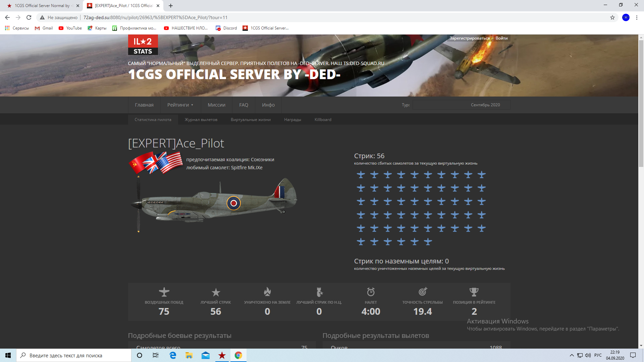This screenshot has width=644, height=362.
Task: Reload the page
Action: [x=29, y=17]
